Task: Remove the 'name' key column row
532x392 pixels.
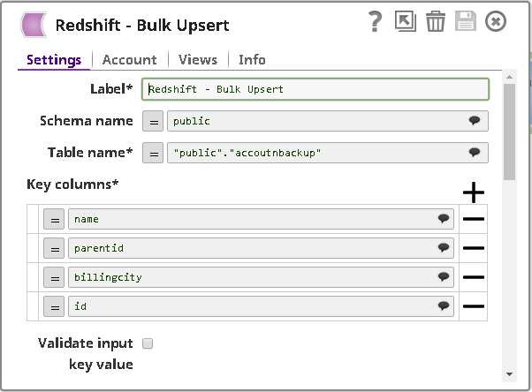Action: 474,219
